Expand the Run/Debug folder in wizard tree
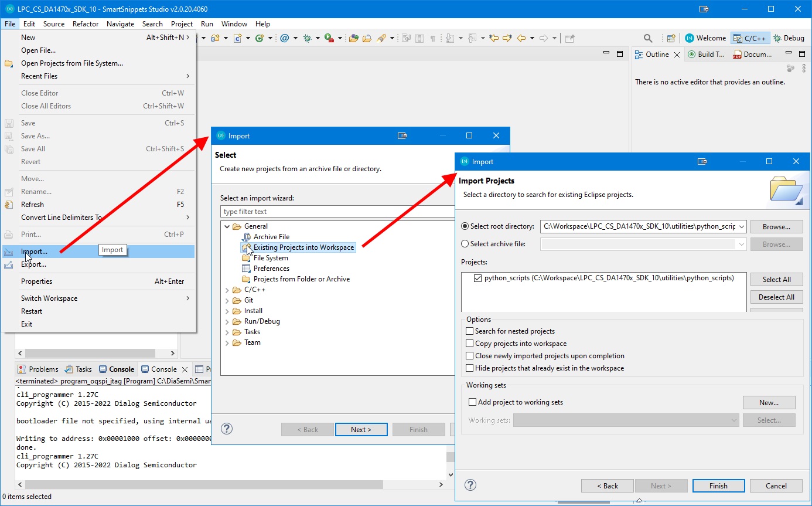This screenshot has width=812, height=506. tap(227, 321)
